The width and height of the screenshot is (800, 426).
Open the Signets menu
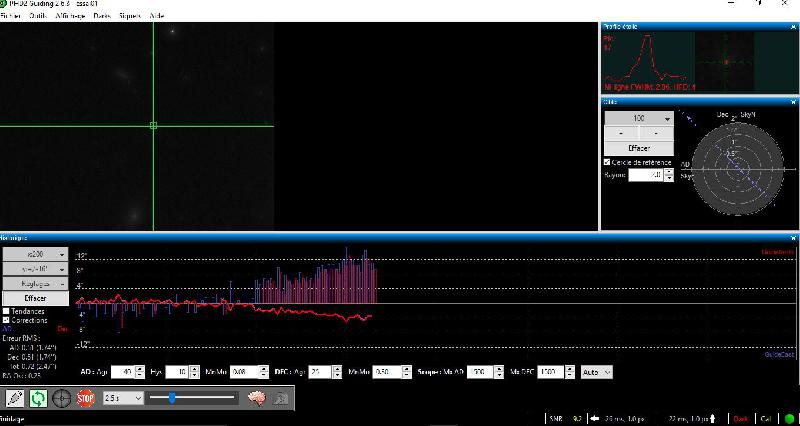click(x=130, y=16)
